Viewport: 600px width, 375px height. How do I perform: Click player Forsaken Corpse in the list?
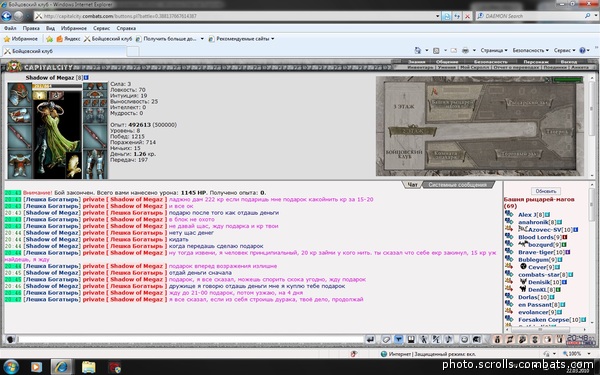[x=544, y=320]
